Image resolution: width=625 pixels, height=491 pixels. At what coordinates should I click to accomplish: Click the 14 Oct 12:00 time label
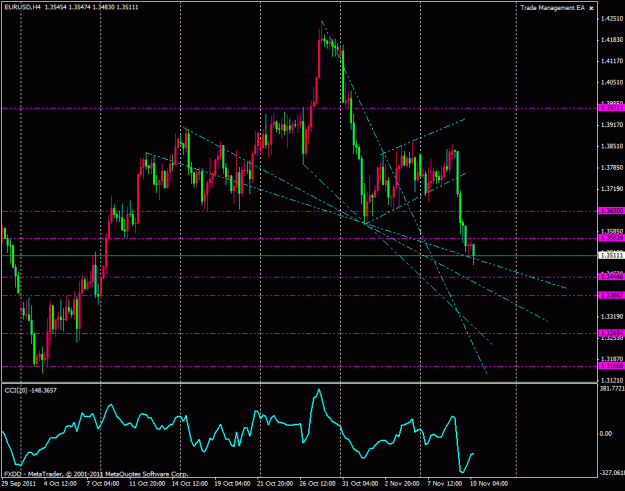(x=190, y=484)
